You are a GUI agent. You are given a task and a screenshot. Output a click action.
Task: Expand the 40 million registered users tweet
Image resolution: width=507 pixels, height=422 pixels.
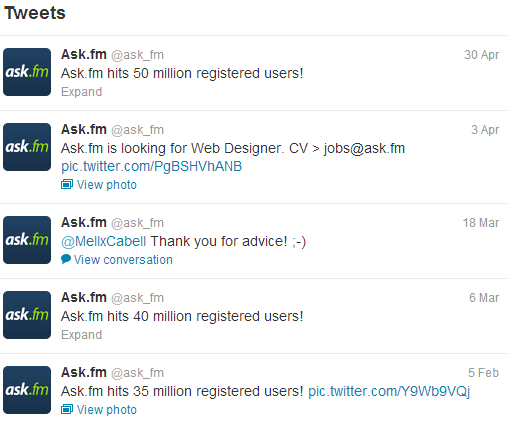pos(81,335)
